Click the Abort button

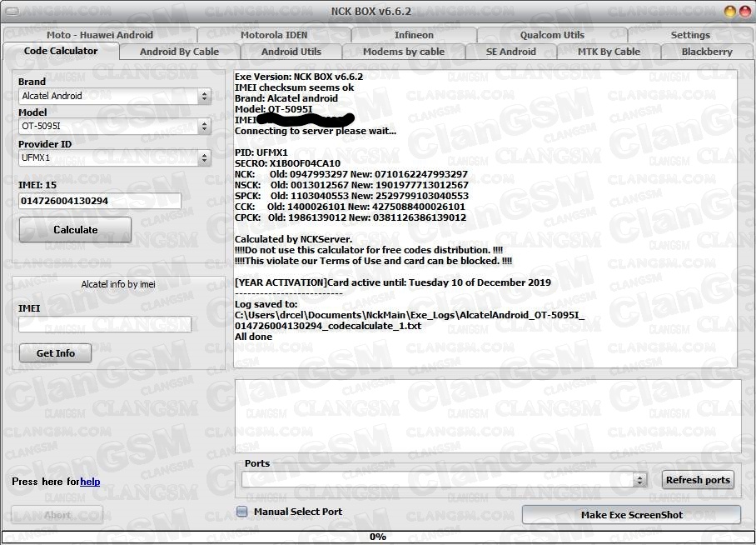57,515
